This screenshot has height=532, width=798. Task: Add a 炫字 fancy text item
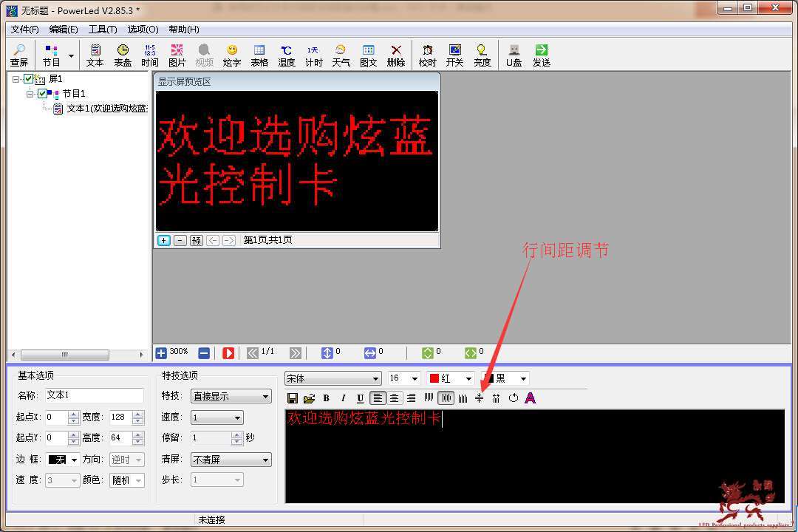(231, 55)
